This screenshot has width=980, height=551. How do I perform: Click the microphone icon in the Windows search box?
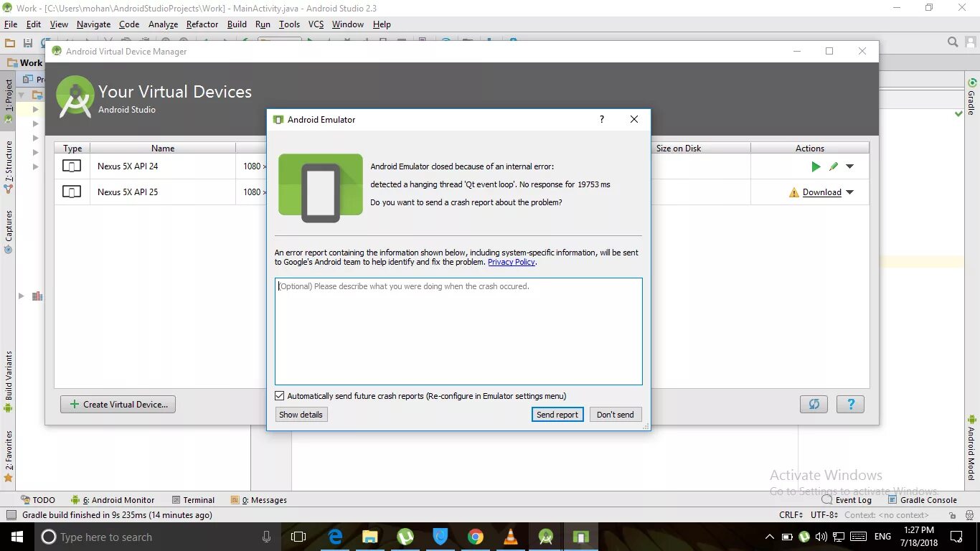click(x=267, y=537)
